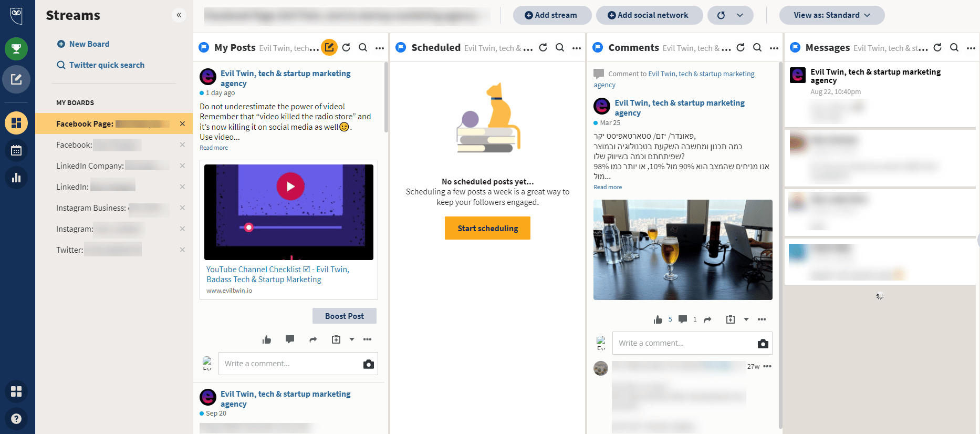This screenshot has height=434, width=980.
Task: Collapse the Streams sidebar panel
Action: click(x=179, y=15)
